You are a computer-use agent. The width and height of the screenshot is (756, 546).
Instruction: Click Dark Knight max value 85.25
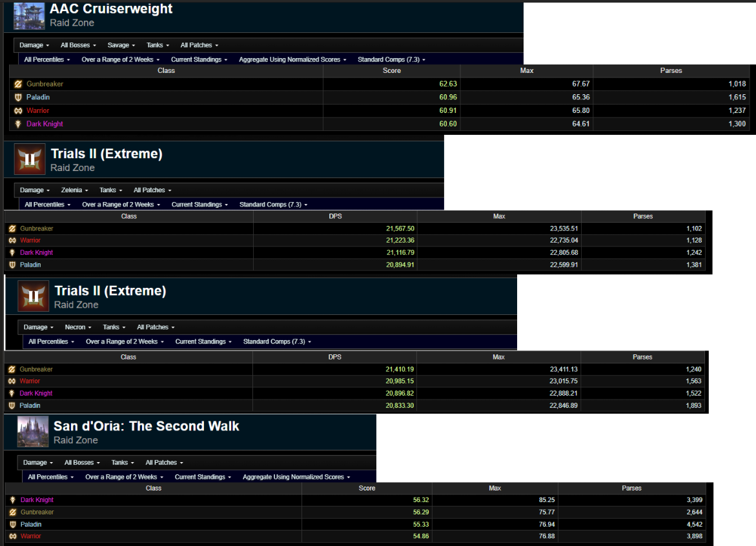pyautogui.click(x=547, y=500)
